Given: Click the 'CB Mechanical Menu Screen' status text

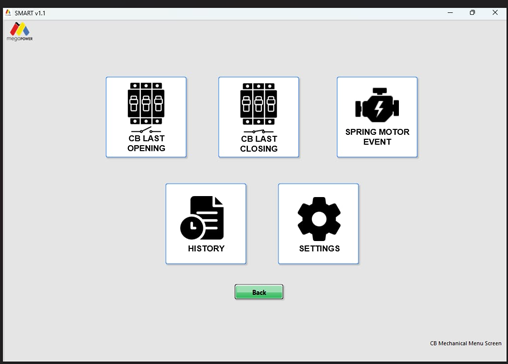Looking at the screenshot, I should 465,343.
